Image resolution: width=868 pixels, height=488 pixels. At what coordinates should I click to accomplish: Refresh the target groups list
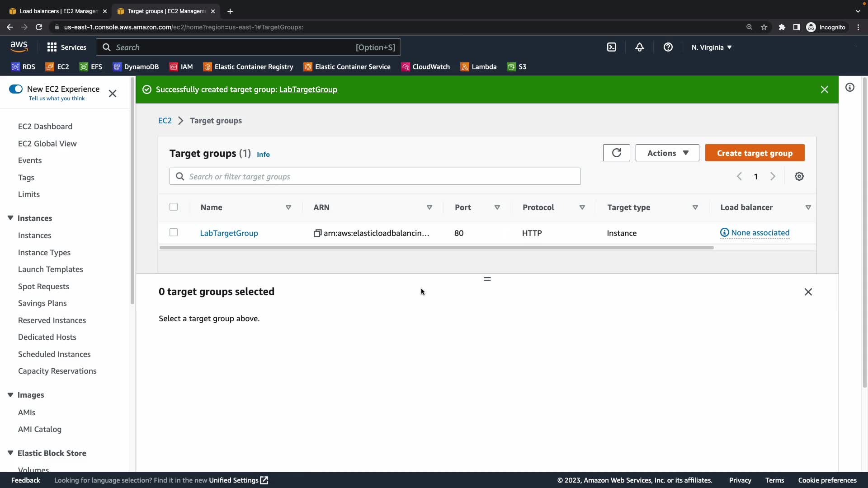[x=616, y=153]
